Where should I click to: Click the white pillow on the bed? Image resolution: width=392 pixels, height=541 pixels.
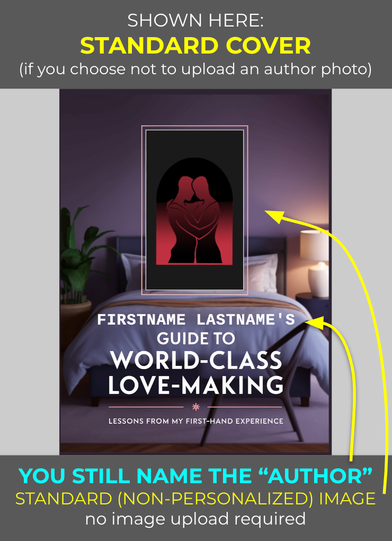pos(130,273)
